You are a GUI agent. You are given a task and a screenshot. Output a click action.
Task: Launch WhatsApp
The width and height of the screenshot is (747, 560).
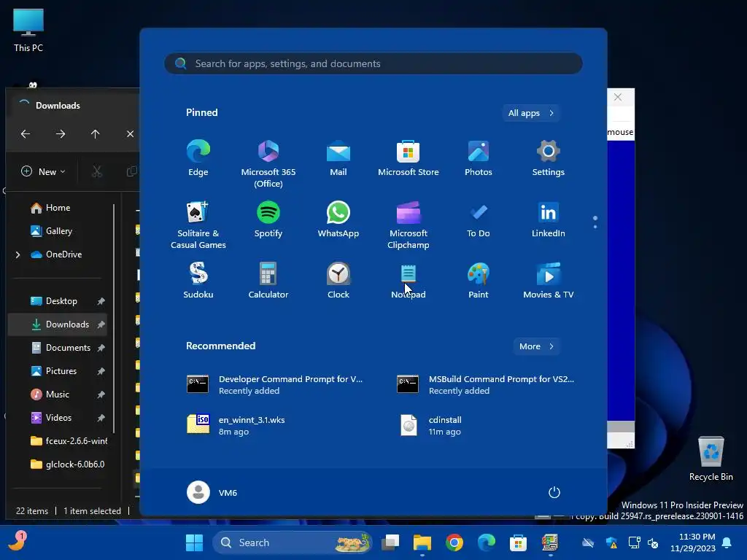click(x=338, y=219)
